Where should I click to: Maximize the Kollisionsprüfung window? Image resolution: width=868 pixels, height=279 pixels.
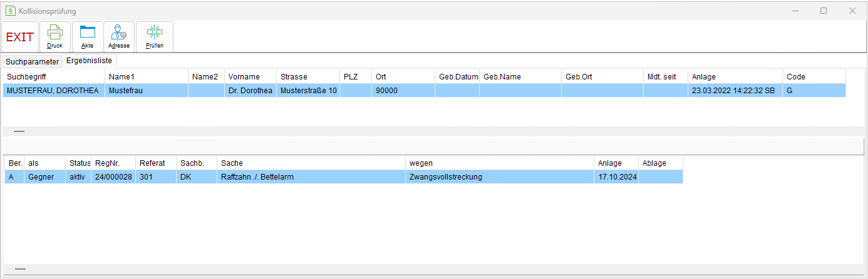(824, 11)
